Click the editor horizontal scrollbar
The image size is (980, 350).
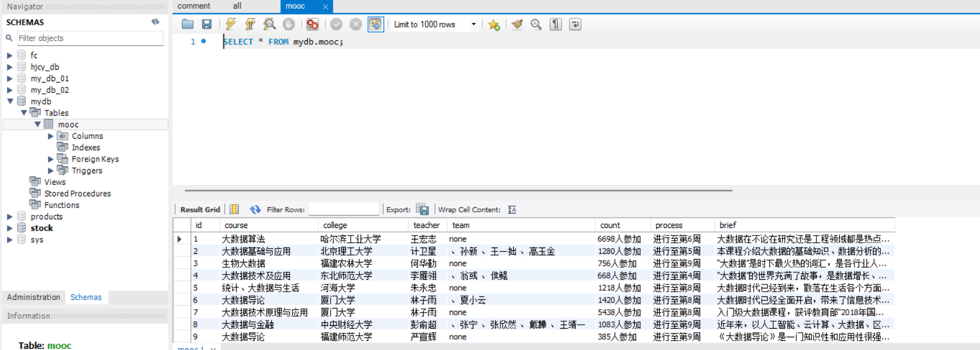[458, 190]
